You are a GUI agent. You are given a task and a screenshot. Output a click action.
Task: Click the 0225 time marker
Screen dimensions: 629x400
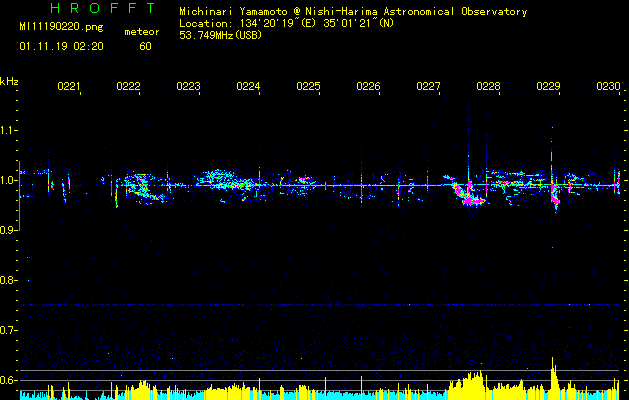[x=308, y=86]
